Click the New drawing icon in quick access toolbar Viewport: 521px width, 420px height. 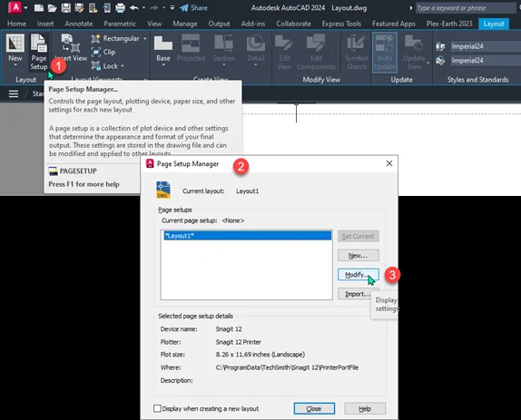[38, 7]
